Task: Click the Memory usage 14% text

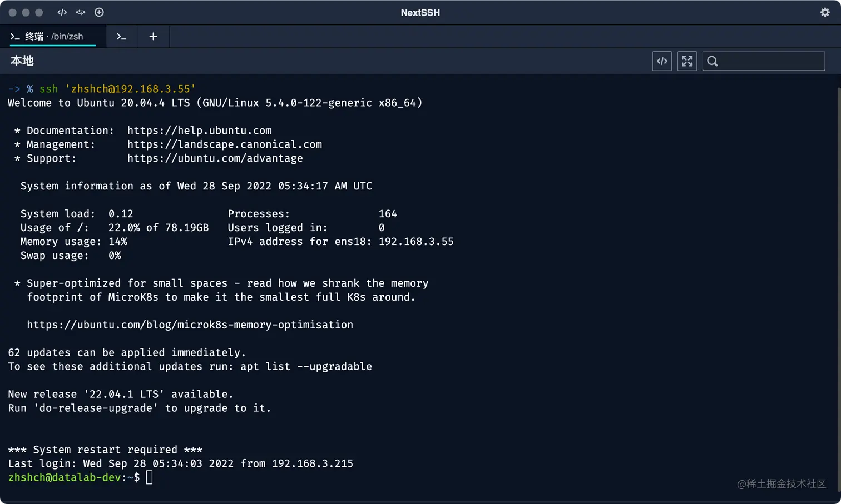Action: (x=74, y=242)
